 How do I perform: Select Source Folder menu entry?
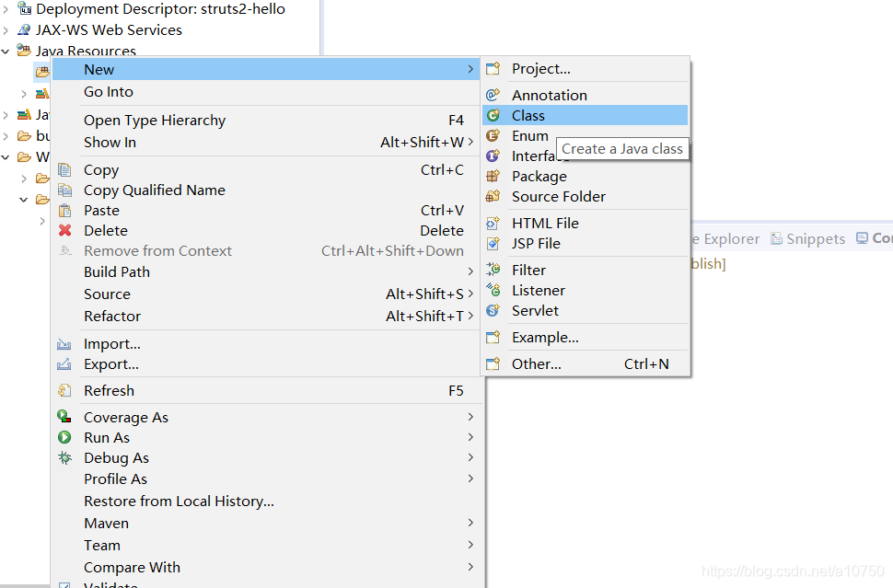(586, 196)
